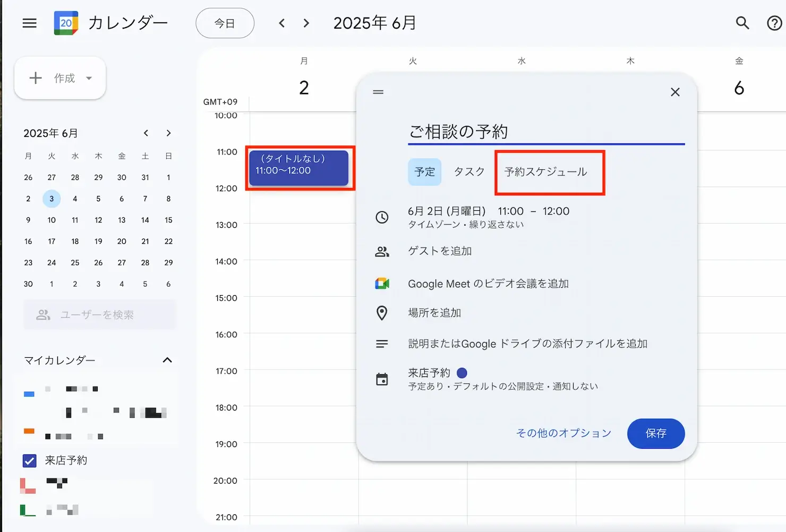Open the 作成 dropdown arrow

[x=89, y=78]
